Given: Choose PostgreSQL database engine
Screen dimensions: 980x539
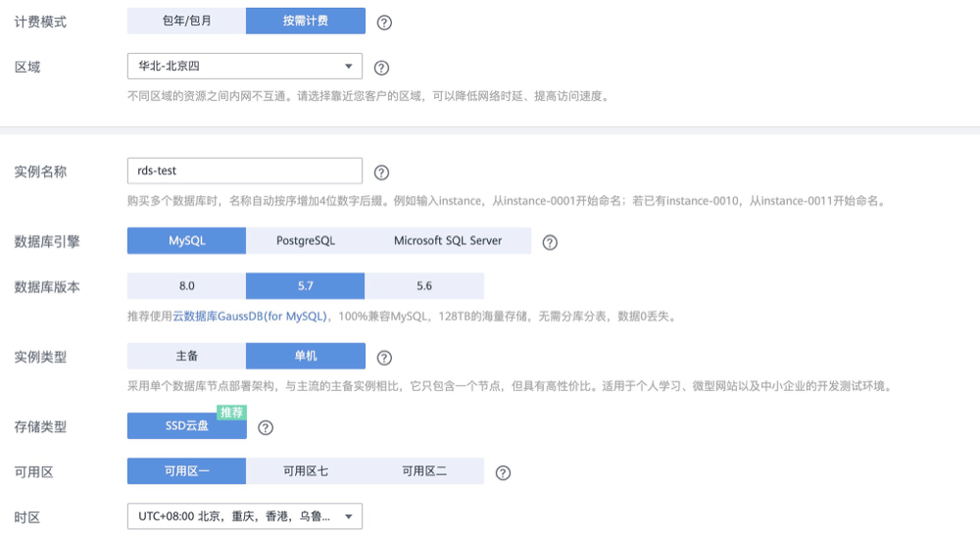Looking at the screenshot, I should point(305,241).
